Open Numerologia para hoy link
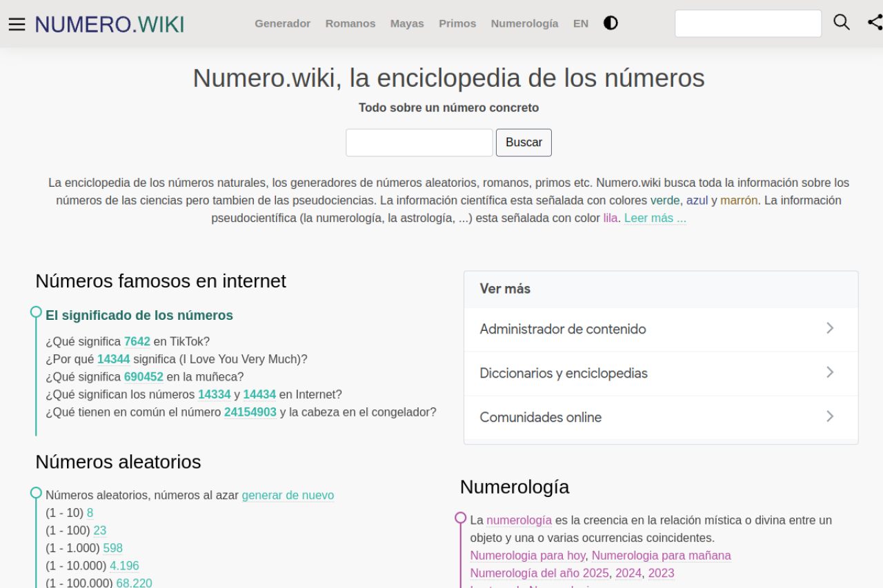 528,556
